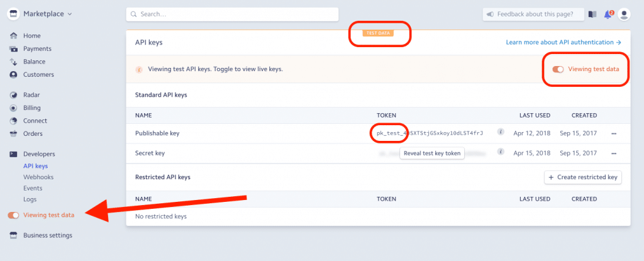Image resolution: width=644 pixels, height=261 pixels.
Task: Toggle sidebar Viewing test data switch
Action: (x=14, y=215)
